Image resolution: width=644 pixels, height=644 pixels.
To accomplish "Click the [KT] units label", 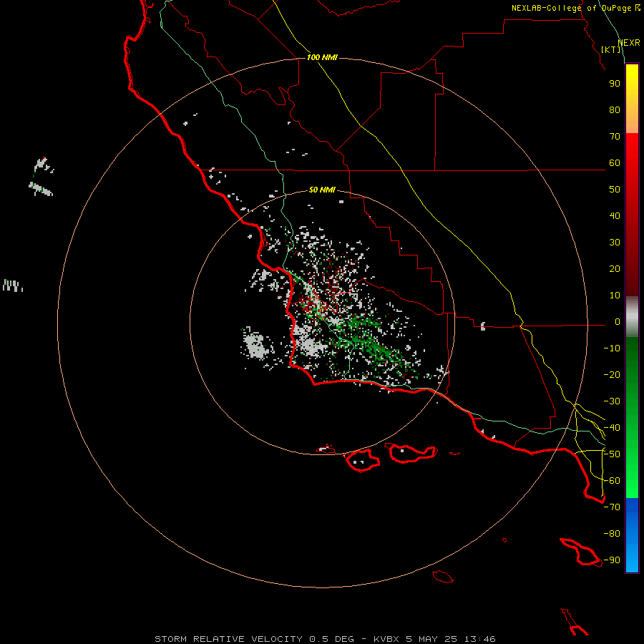I will 611,49.
